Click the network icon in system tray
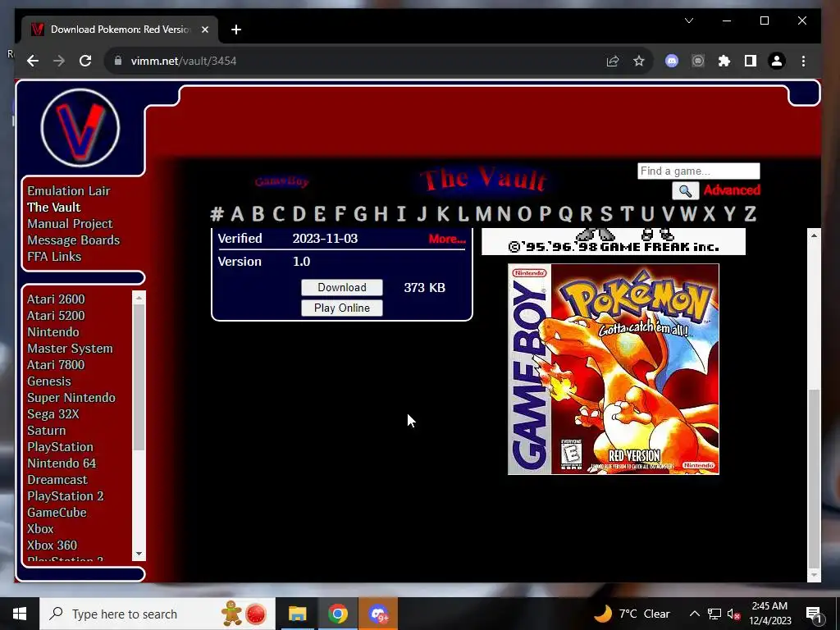This screenshot has width=840, height=630. 714,614
